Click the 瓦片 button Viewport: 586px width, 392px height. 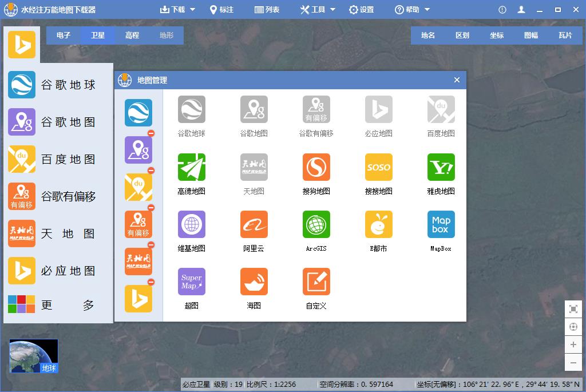pyautogui.click(x=565, y=35)
